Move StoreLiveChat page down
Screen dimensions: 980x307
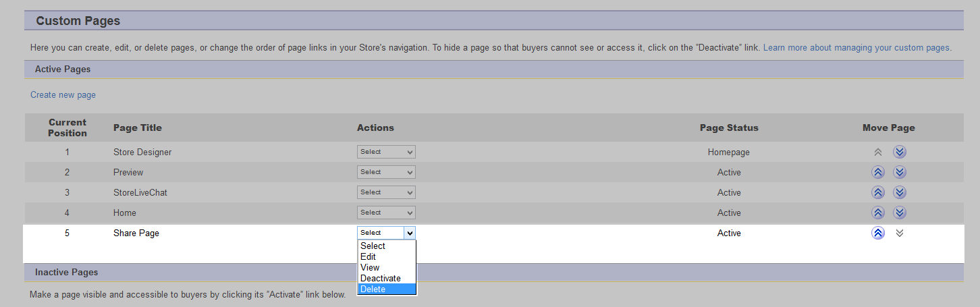tap(899, 192)
